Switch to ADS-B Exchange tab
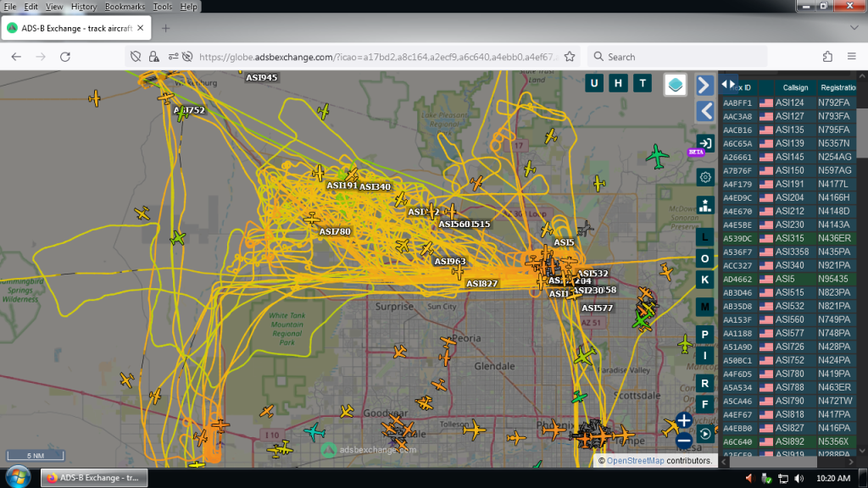Screen dimensions: 868x488 coord(76,28)
